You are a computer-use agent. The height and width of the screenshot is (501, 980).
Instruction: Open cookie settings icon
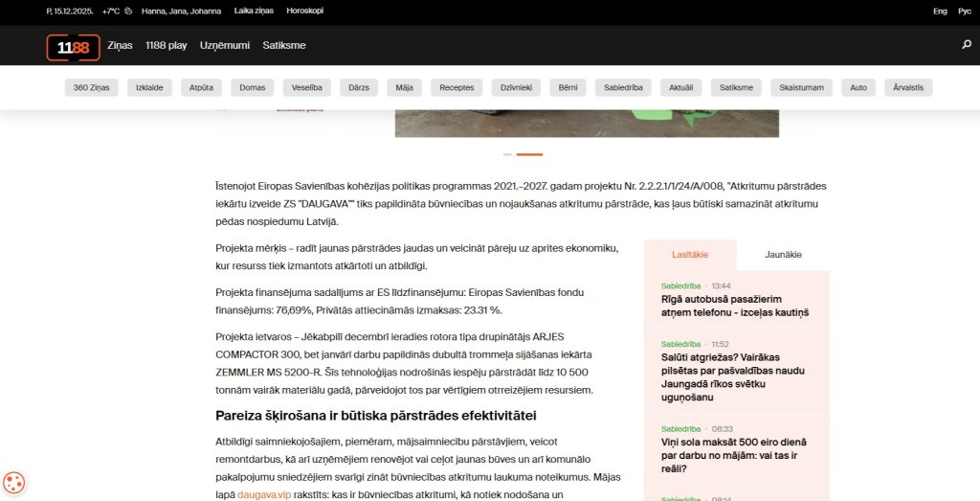point(13,483)
